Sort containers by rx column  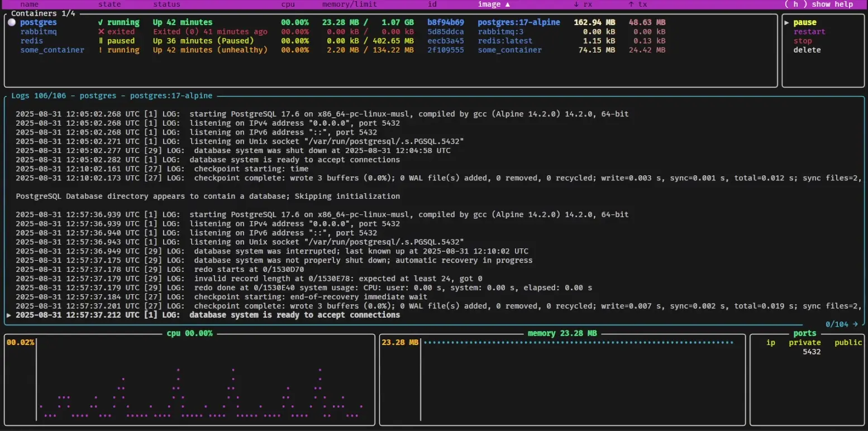584,4
